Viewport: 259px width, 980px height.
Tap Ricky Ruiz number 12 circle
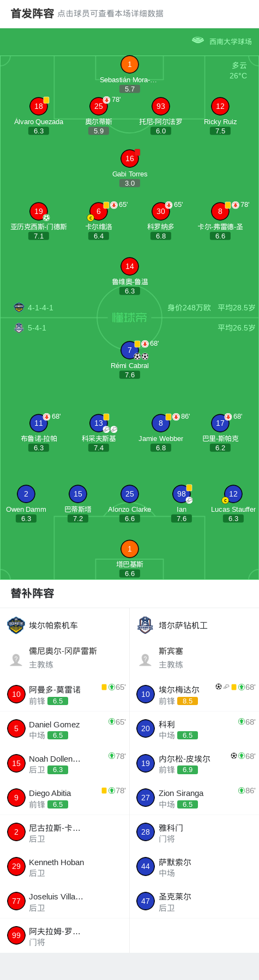coord(220,106)
